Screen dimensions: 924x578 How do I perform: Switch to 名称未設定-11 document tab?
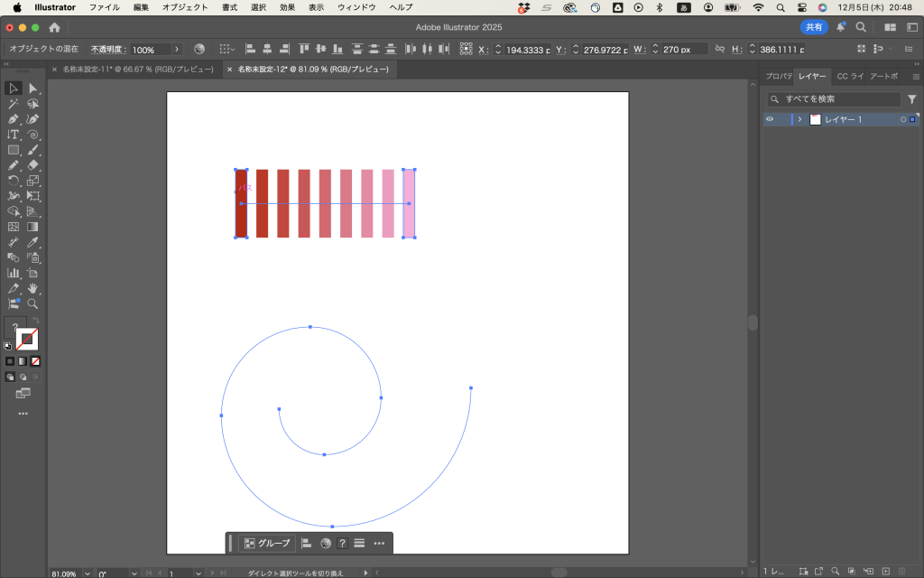click(137, 69)
